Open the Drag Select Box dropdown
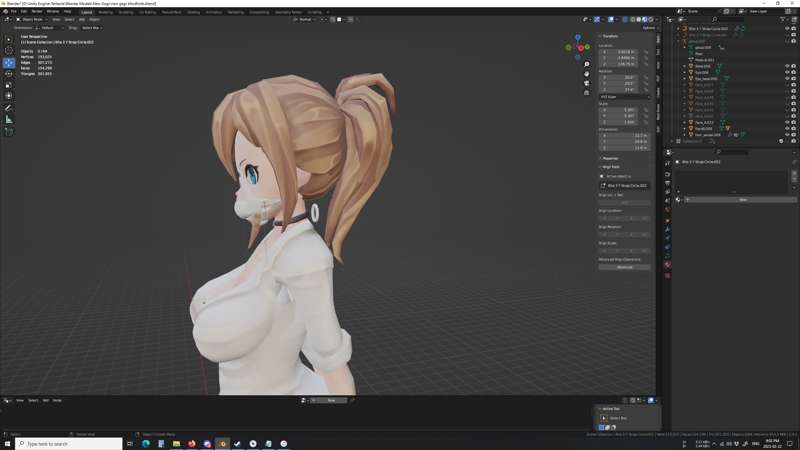 92,28
